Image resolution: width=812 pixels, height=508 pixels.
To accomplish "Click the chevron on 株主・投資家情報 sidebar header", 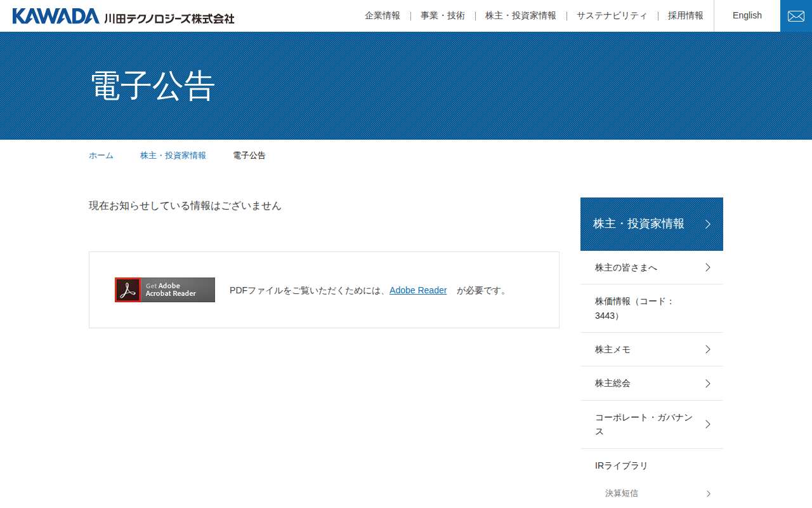I will [x=708, y=224].
